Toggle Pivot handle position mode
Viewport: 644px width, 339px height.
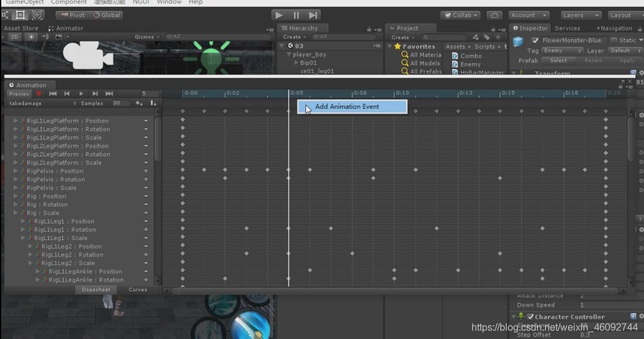tap(73, 15)
